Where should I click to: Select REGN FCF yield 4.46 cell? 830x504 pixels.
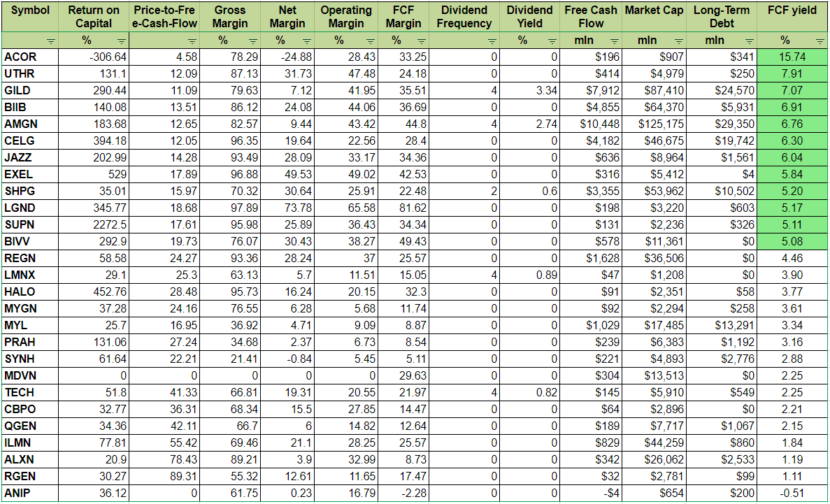(x=792, y=259)
